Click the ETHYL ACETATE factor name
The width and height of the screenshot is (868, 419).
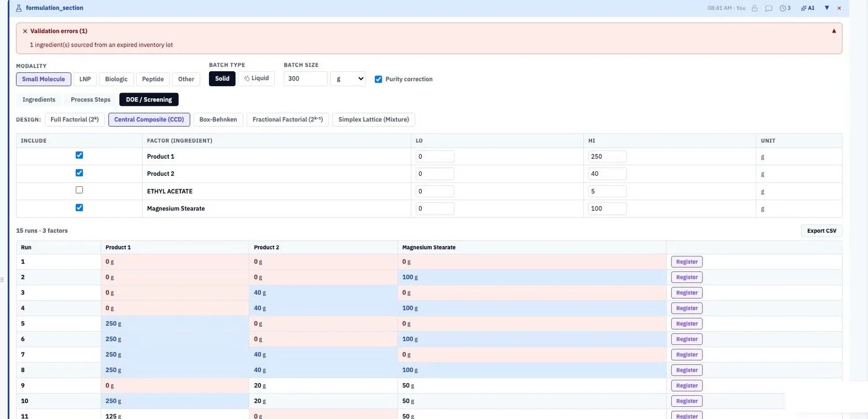pos(170,191)
